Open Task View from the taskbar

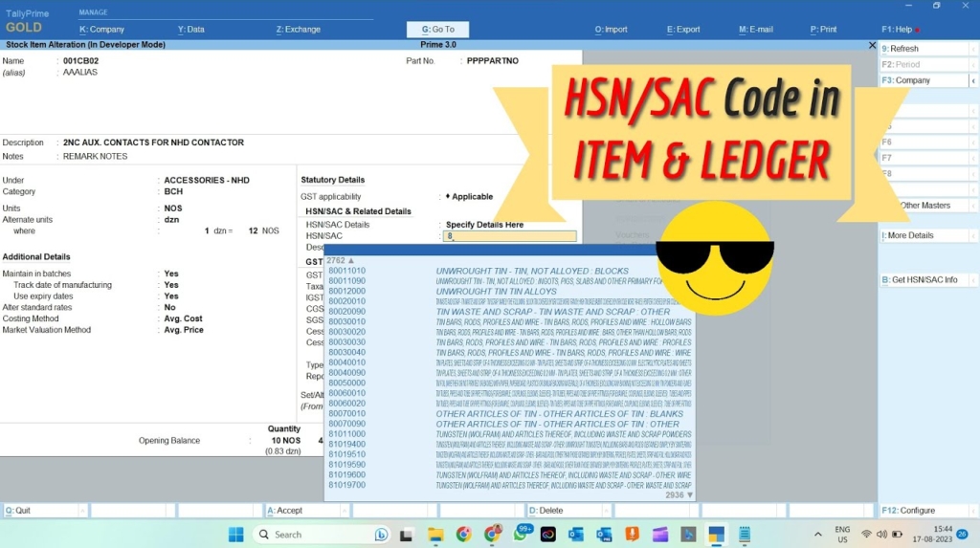[x=407, y=535]
